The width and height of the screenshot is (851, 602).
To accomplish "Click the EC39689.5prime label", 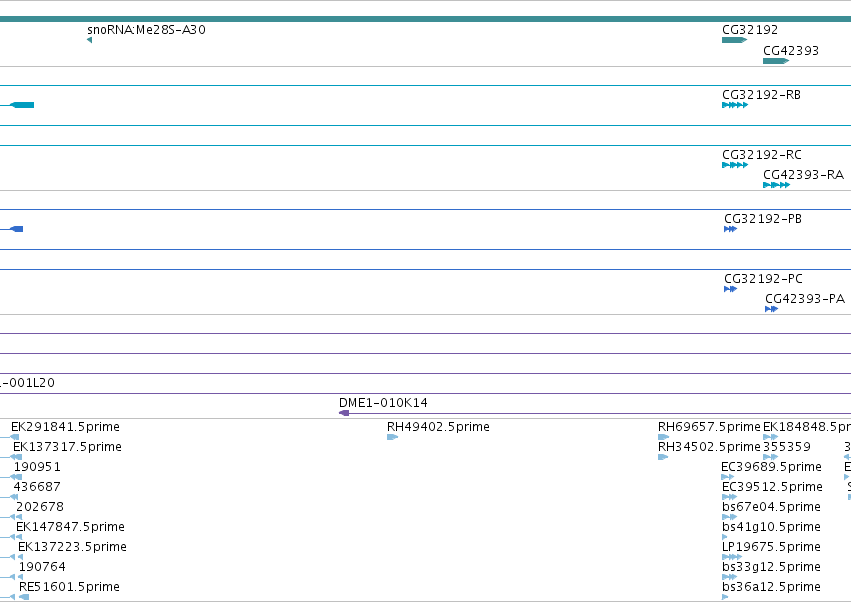I will coord(771,467).
